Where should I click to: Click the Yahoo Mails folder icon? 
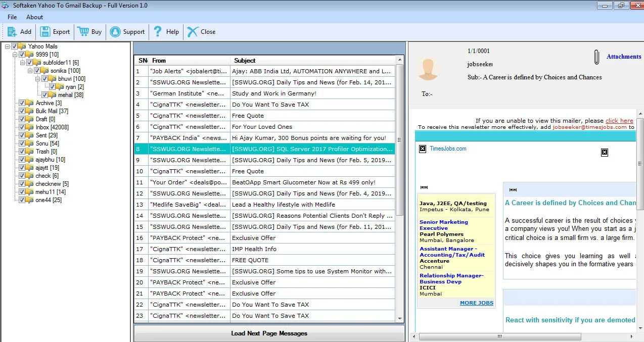click(x=22, y=46)
